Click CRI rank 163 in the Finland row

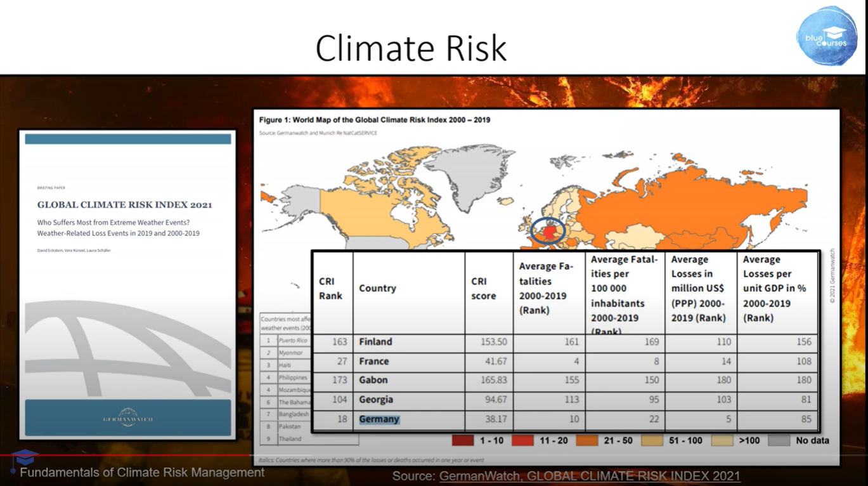[340, 341]
